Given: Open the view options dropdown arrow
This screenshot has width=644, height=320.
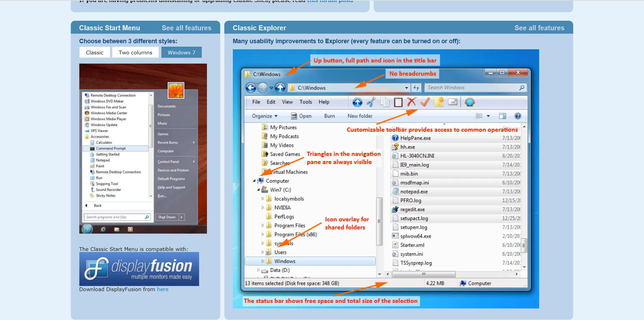Looking at the screenshot, I should pos(488,116).
